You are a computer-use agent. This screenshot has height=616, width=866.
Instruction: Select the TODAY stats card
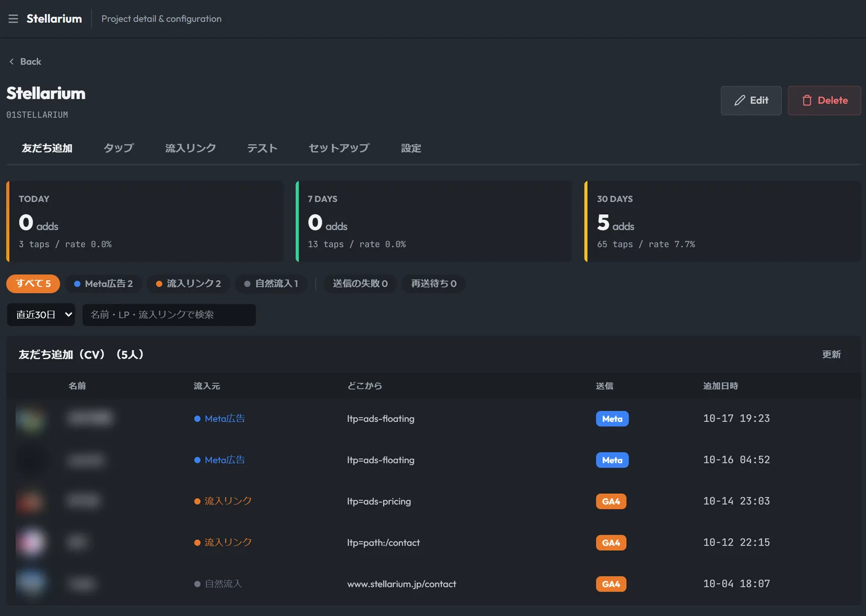[145, 222]
